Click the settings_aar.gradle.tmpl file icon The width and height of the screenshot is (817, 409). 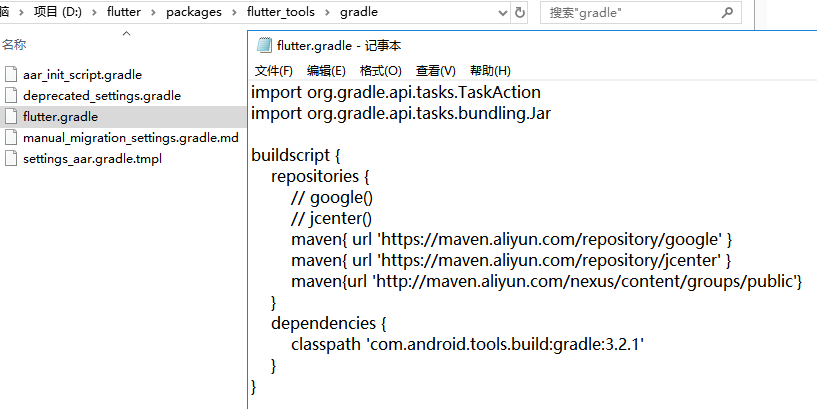click(x=11, y=158)
